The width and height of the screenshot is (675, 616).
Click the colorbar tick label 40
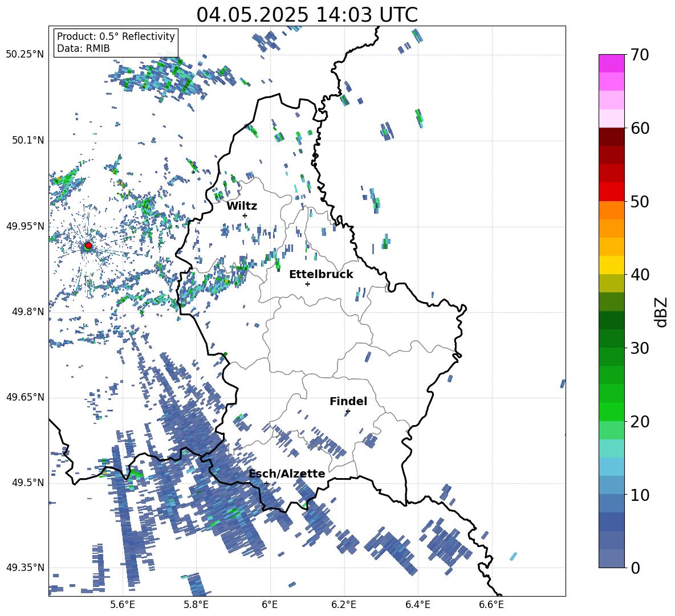pyautogui.click(x=639, y=275)
